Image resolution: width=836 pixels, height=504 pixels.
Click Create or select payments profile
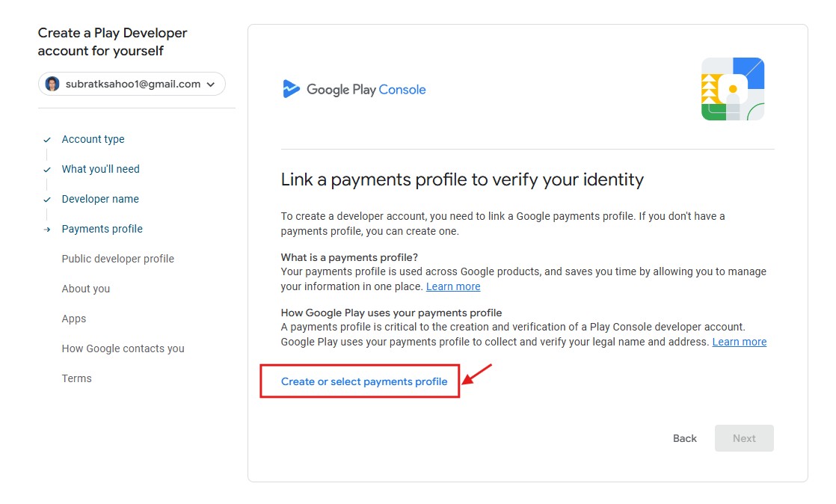364,381
